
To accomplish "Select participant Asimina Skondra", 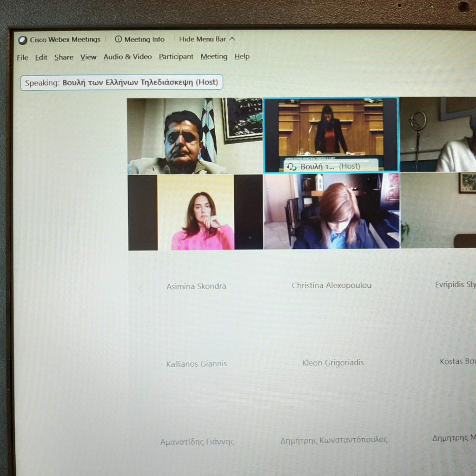I will coord(196,286).
